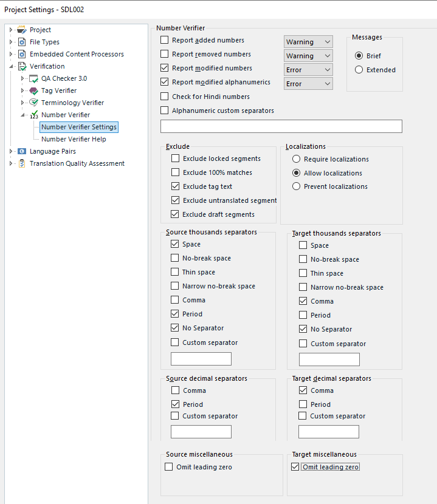Open severity dropdown for Report modified numbers
This screenshot has height=504, width=437.
point(308,70)
